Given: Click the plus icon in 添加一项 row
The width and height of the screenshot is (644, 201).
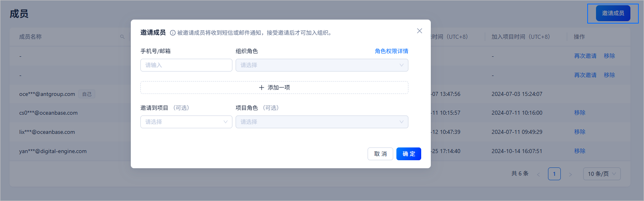Looking at the screenshot, I should pos(262,88).
